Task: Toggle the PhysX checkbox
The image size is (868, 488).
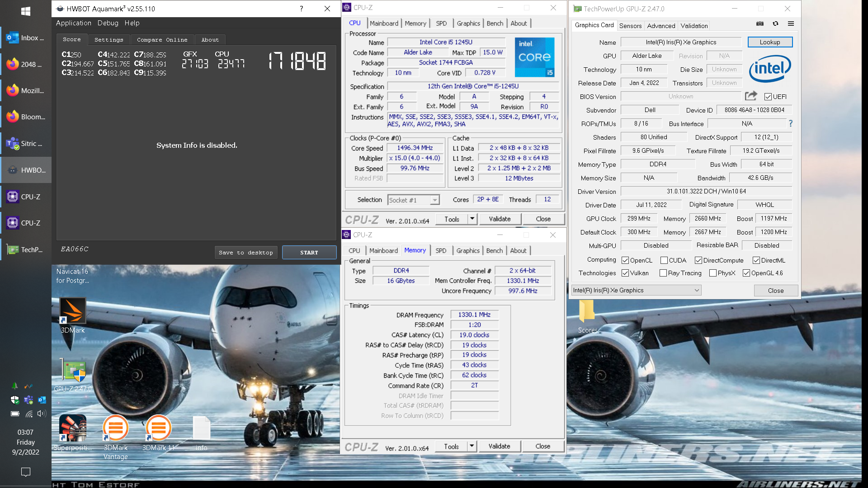Action: pos(713,273)
